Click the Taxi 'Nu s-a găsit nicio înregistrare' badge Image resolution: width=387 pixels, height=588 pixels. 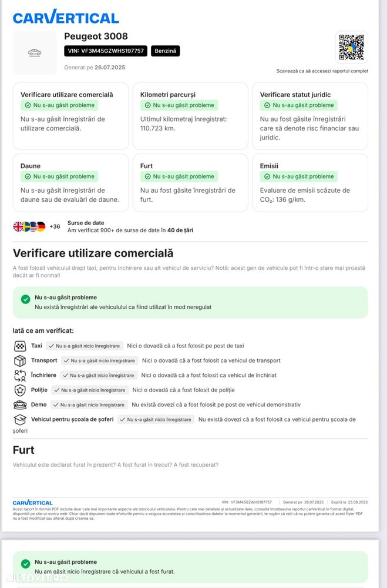84,346
